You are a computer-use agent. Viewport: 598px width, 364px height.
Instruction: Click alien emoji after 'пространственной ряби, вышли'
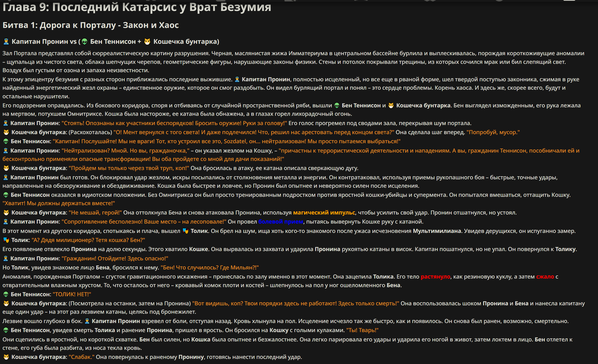coord(337,105)
